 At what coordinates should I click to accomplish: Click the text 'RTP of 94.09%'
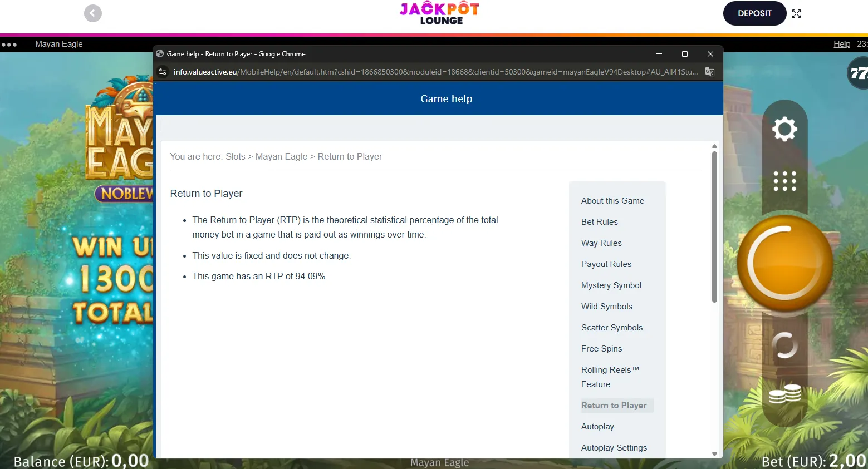[x=296, y=277]
